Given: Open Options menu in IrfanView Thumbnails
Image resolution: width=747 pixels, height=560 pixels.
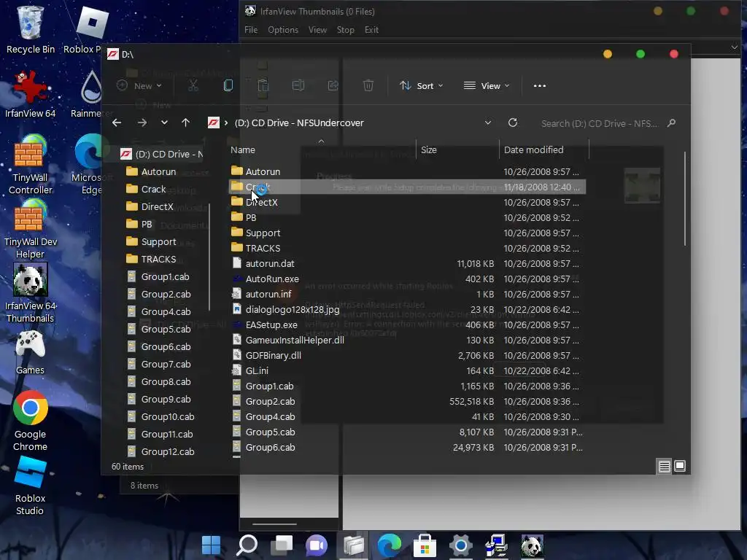Looking at the screenshot, I should tap(283, 29).
